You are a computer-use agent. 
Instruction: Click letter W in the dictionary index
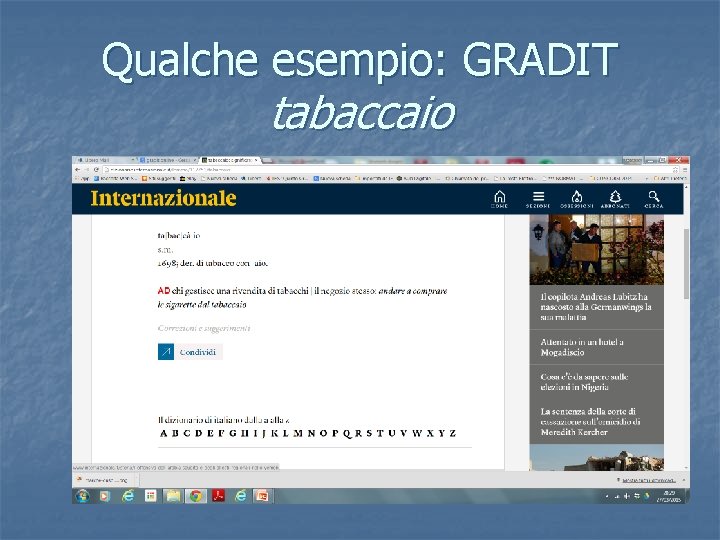(417, 433)
